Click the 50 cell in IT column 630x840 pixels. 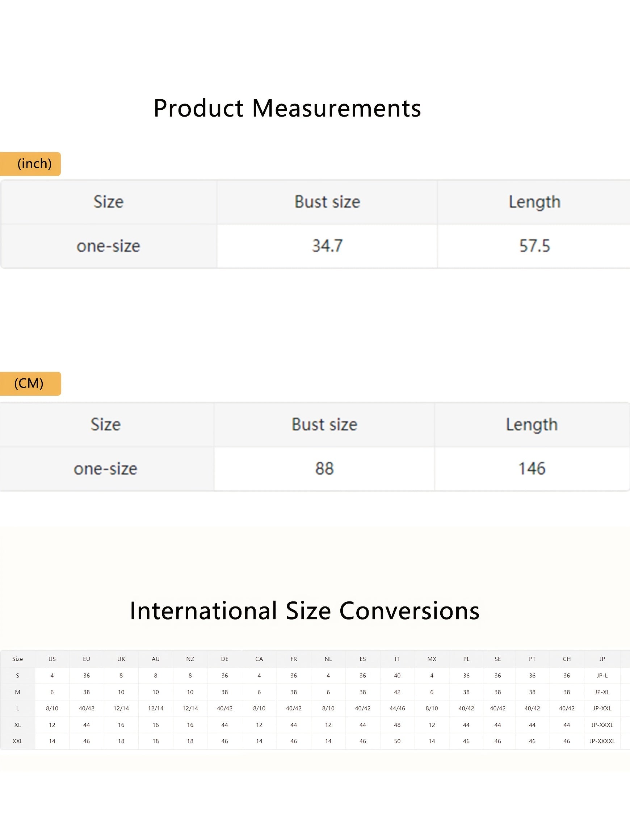(397, 741)
